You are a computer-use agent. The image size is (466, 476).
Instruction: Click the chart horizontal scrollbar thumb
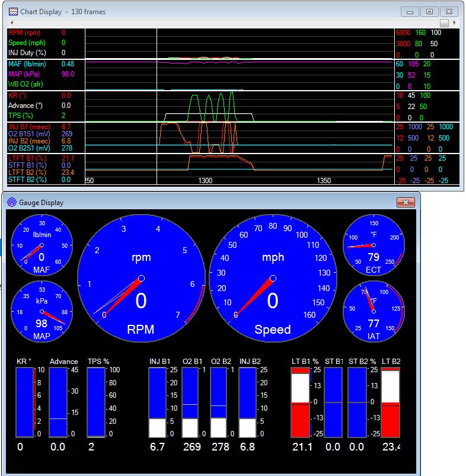tap(444, 23)
